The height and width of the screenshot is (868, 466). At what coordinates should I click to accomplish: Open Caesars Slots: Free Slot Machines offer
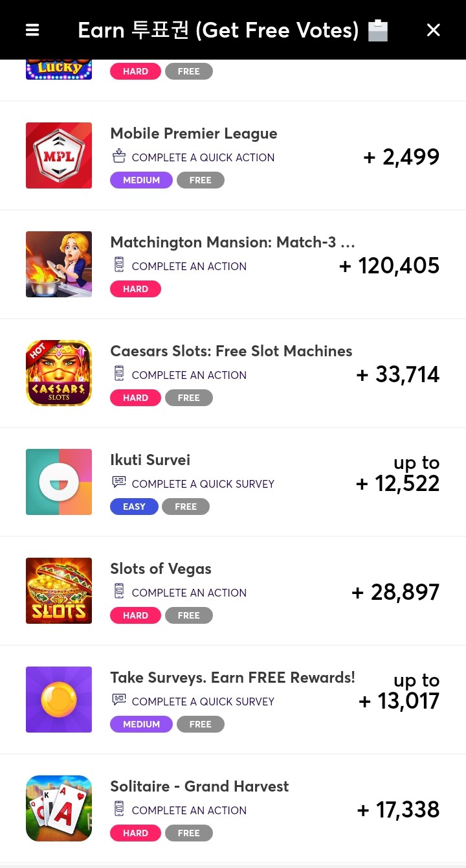[231, 351]
